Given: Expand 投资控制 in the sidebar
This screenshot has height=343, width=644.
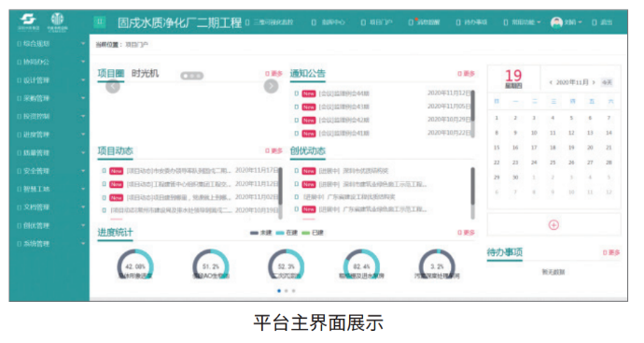Looking at the screenshot, I should point(49,117).
